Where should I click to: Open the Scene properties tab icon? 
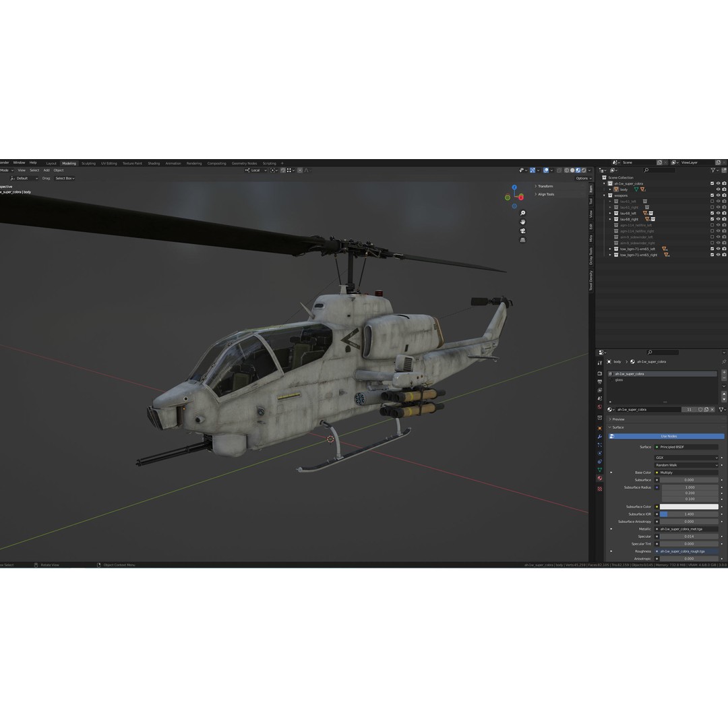click(599, 398)
